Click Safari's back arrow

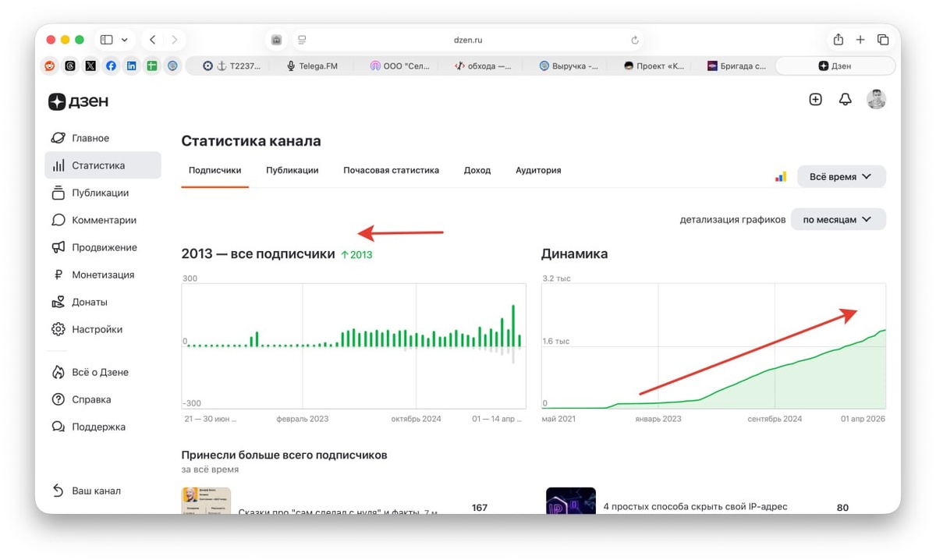click(x=152, y=40)
